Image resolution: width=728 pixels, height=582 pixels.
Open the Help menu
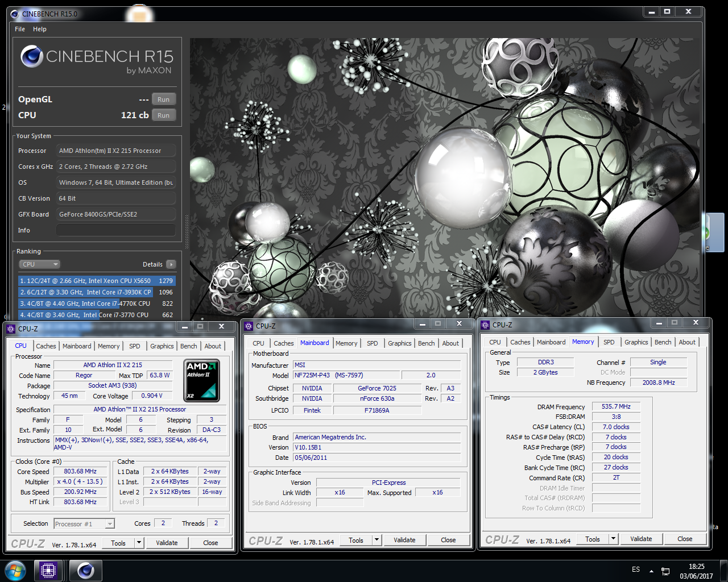(x=40, y=29)
